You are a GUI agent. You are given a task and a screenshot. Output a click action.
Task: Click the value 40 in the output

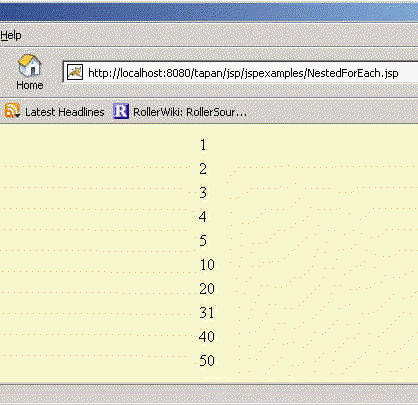tap(207, 337)
